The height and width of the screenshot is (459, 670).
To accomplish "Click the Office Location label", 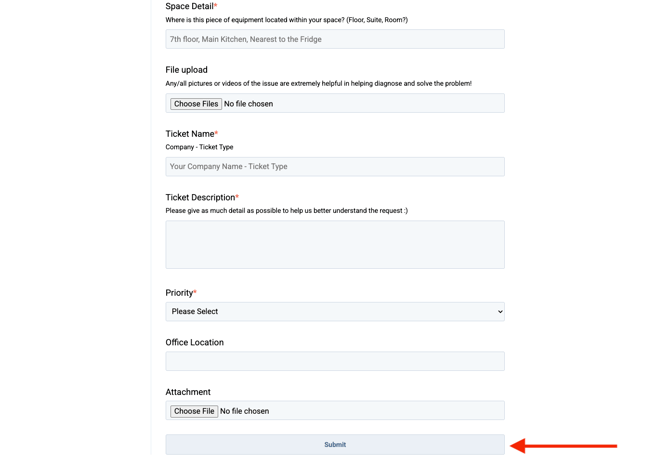I will coord(194,342).
